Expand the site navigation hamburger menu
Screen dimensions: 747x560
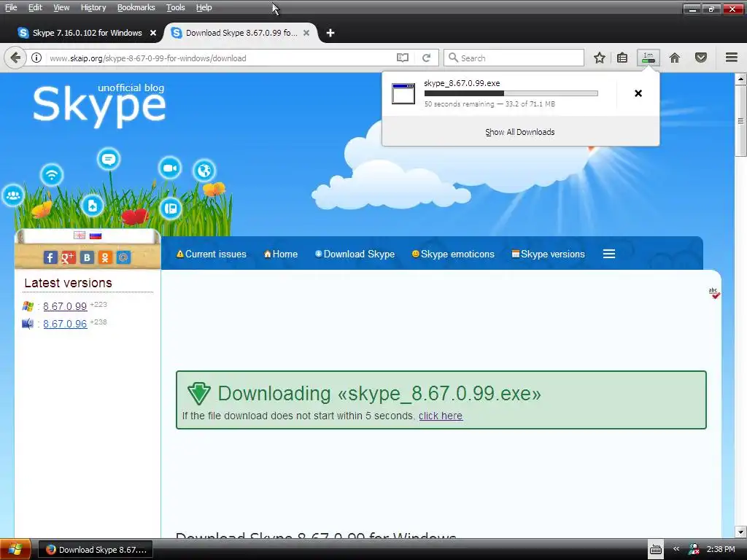tap(609, 254)
